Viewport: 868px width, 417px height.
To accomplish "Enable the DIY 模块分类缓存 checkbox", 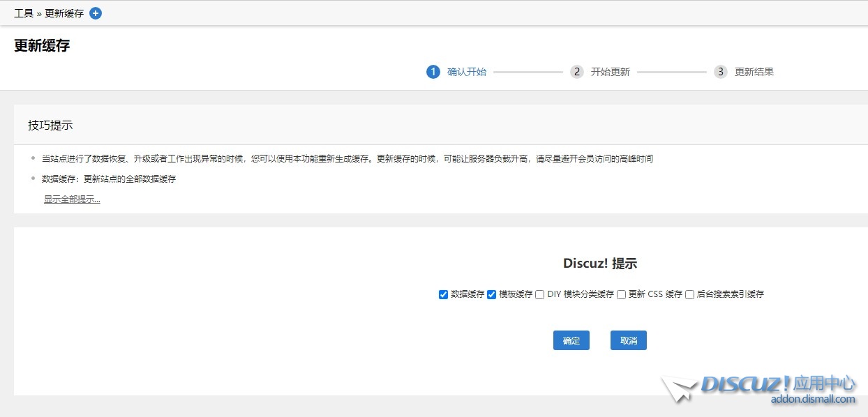I will tap(539, 294).
